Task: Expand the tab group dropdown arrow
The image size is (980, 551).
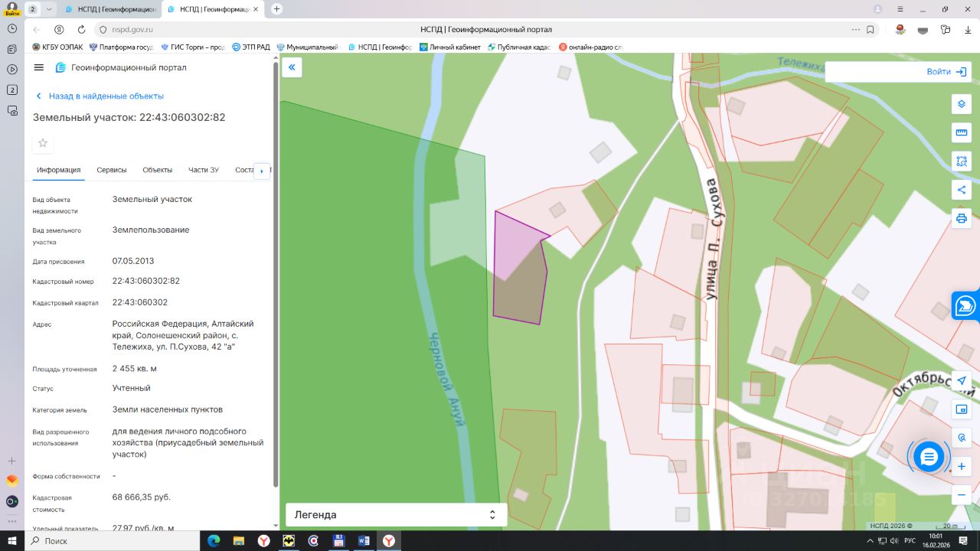Action: point(50,9)
